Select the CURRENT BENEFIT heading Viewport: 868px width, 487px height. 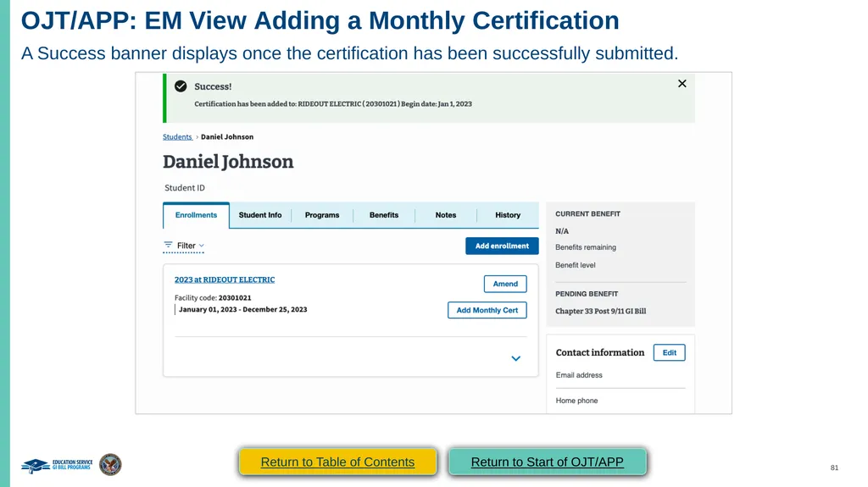click(x=588, y=213)
